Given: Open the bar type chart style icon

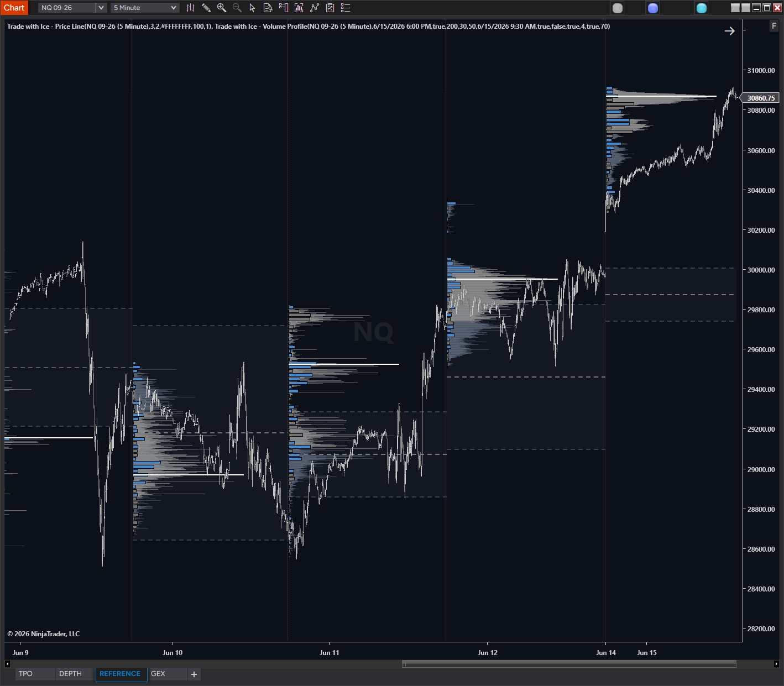Looking at the screenshot, I should (x=190, y=8).
